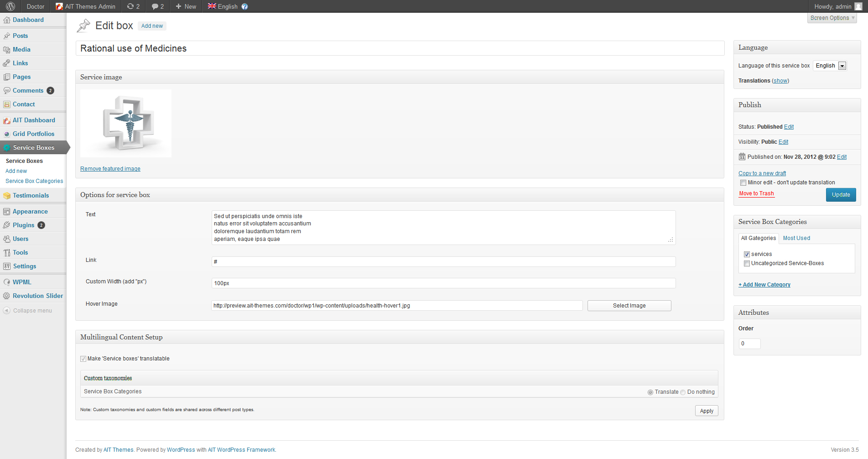This screenshot has width=868, height=459.
Task: Show translations list in Language box
Action: (x=780, y=81)
